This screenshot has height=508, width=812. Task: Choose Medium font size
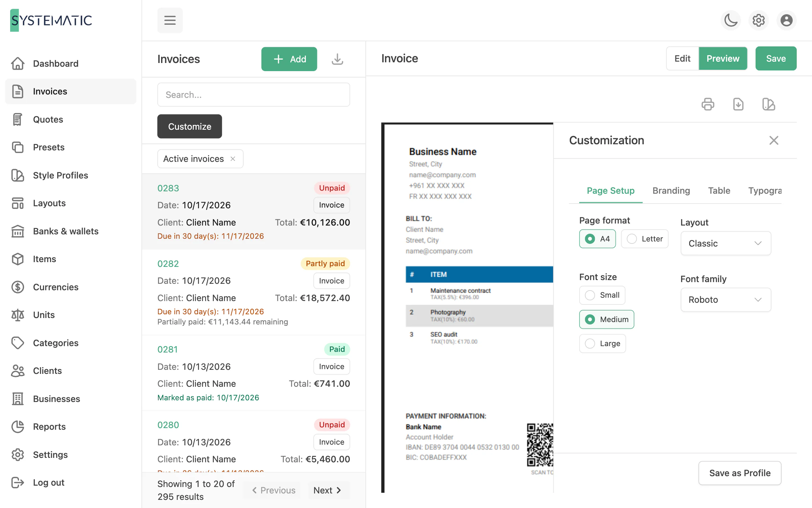(x=607, y=319)
